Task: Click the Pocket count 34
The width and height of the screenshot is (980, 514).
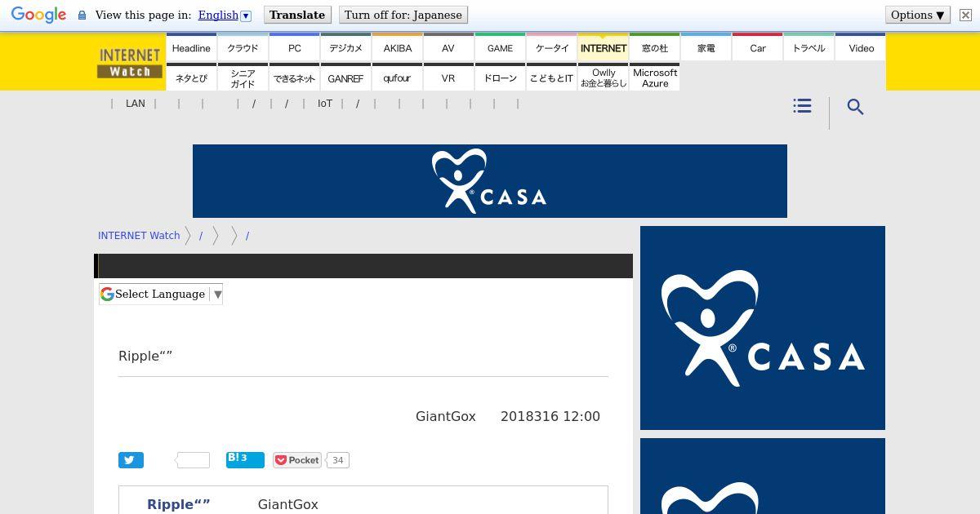Action: (x=338, y=460)
